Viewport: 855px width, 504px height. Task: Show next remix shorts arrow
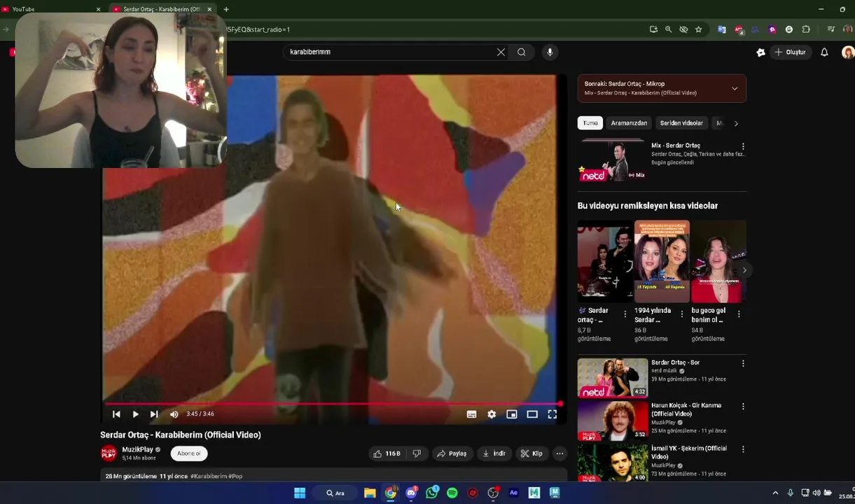tap(744, 270)
